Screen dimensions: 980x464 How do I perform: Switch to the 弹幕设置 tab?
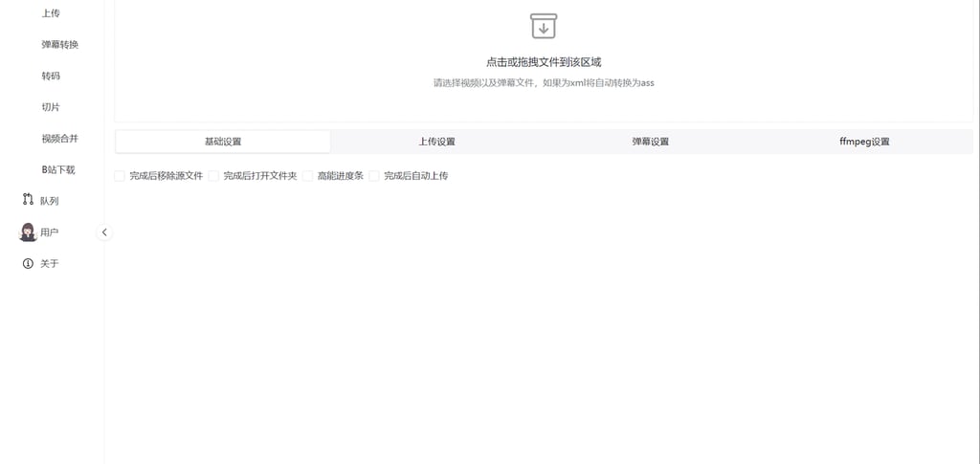651,142
